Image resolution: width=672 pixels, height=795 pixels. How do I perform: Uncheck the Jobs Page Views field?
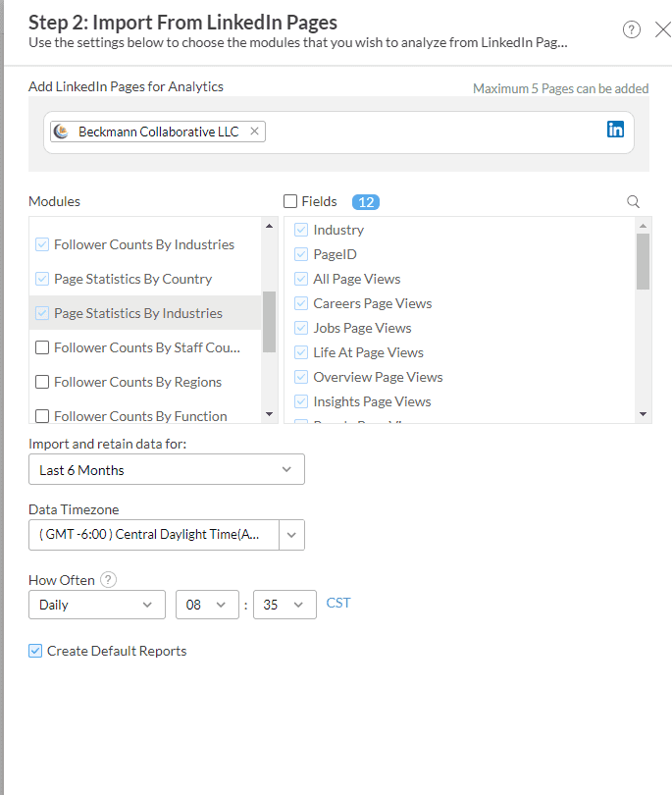300,327
